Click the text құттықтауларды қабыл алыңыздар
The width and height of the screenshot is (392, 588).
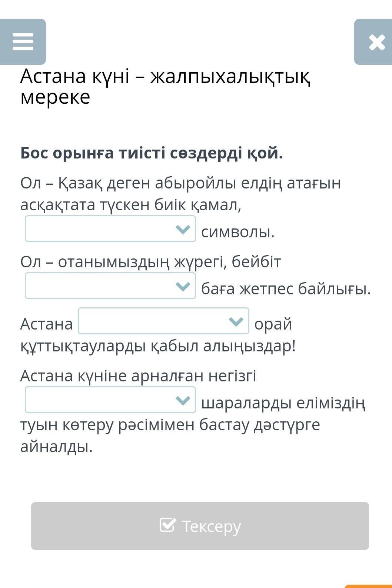158,346
